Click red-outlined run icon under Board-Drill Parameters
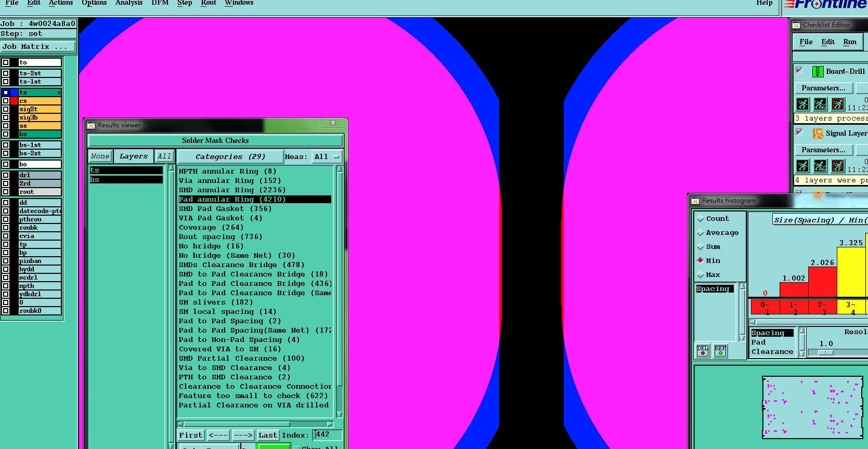868x449 pixels. [x=838, y=104]
